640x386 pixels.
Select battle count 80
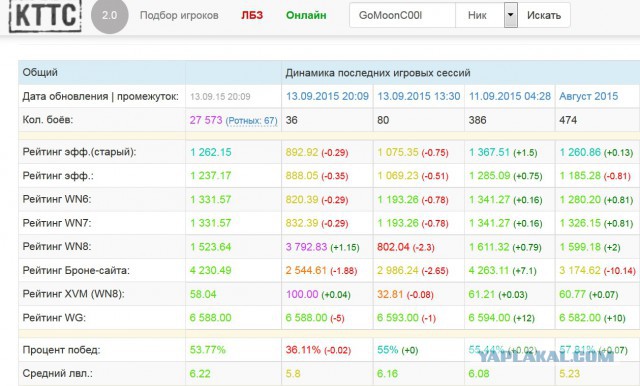click(383, 120)
